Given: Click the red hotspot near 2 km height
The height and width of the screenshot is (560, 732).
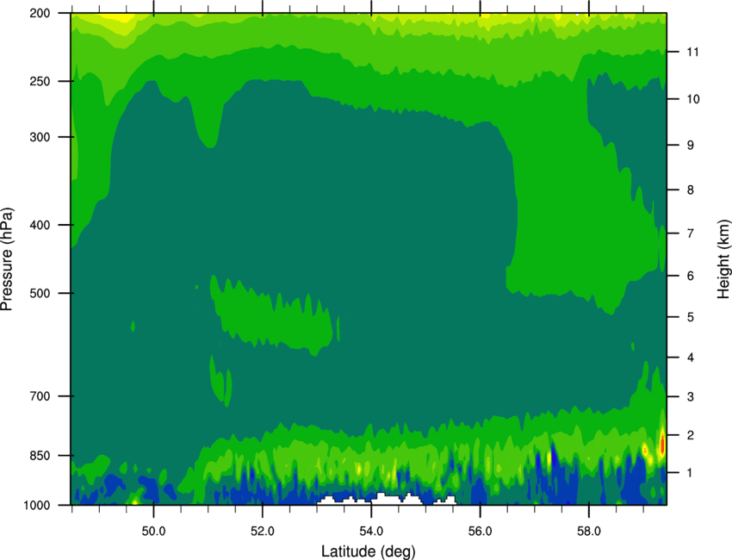Looking at the screenshot, I should pos(662,443).
